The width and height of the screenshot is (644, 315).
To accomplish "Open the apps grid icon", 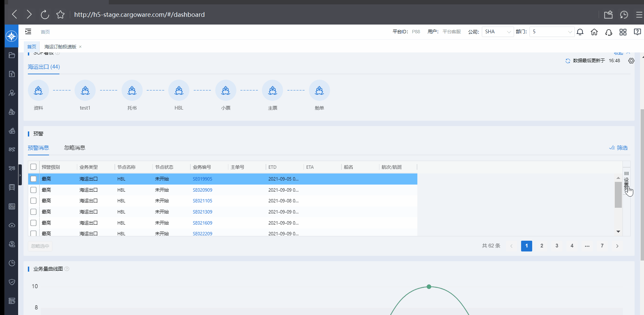I will [623, 32].
